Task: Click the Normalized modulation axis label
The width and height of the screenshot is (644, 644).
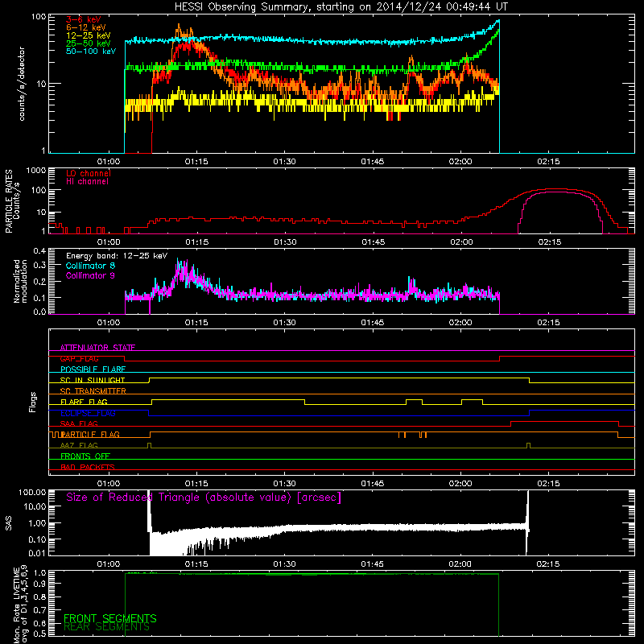Action: point(20,281)
